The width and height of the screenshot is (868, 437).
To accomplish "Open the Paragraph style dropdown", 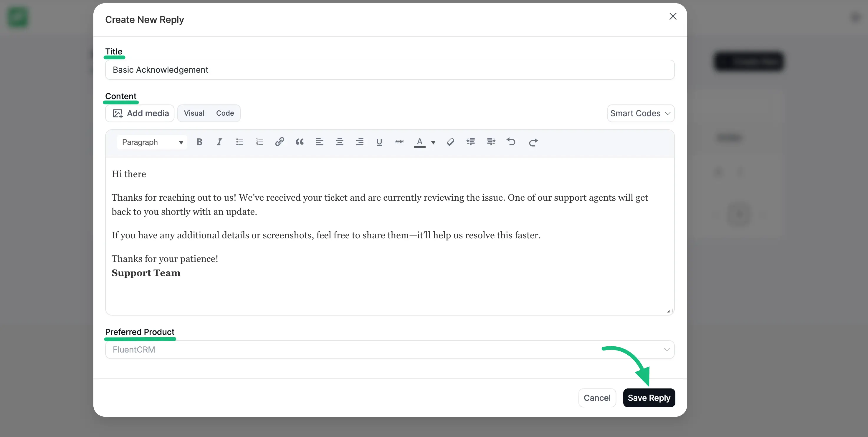I will coord(152,142).
